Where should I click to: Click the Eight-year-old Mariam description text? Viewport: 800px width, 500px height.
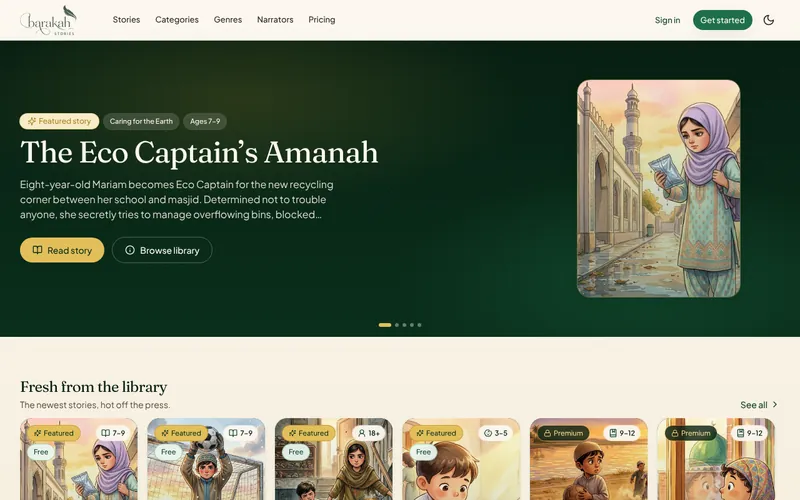[x=177, y=199]
